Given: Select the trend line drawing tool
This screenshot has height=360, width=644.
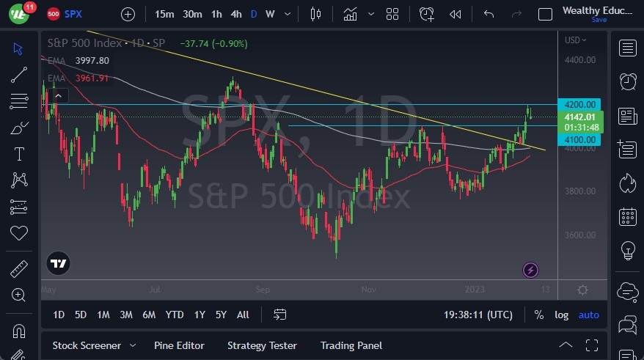Looking at the screenshot, I should coord(19,75).
